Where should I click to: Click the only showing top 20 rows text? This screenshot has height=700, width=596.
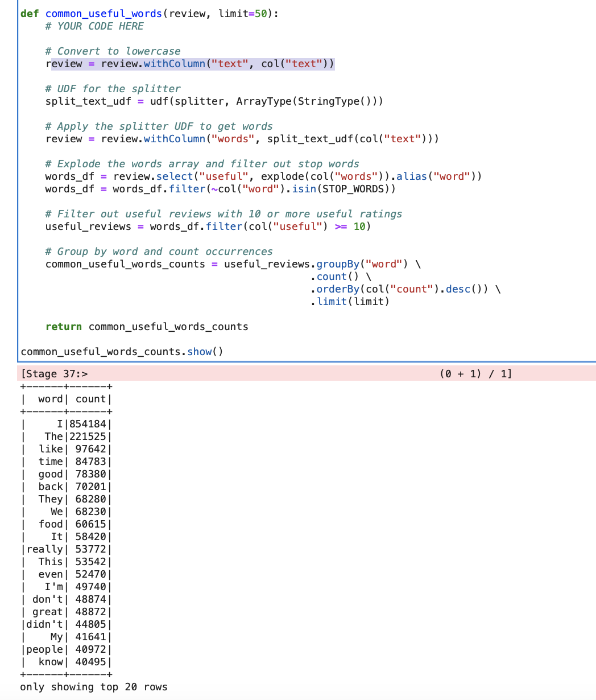[x=93, y=687]
